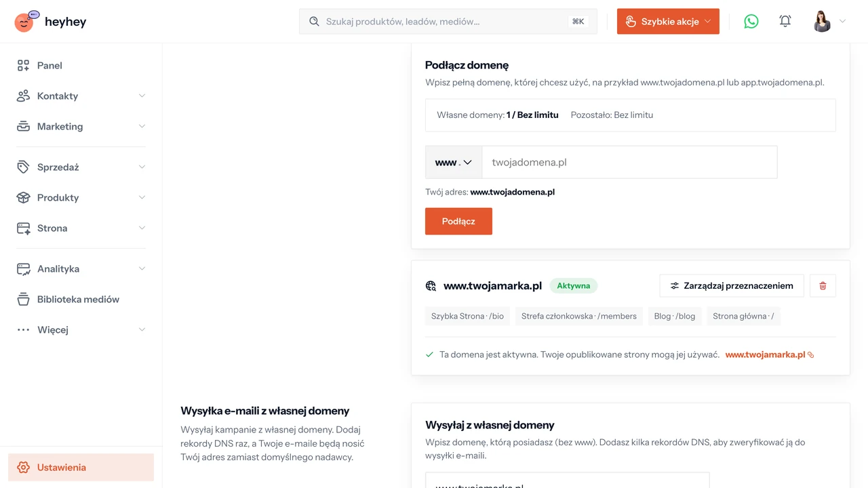Click the Analityka chart icon
Image resolution: width=868 pixels, height=488 pixels.
(24, 269)
